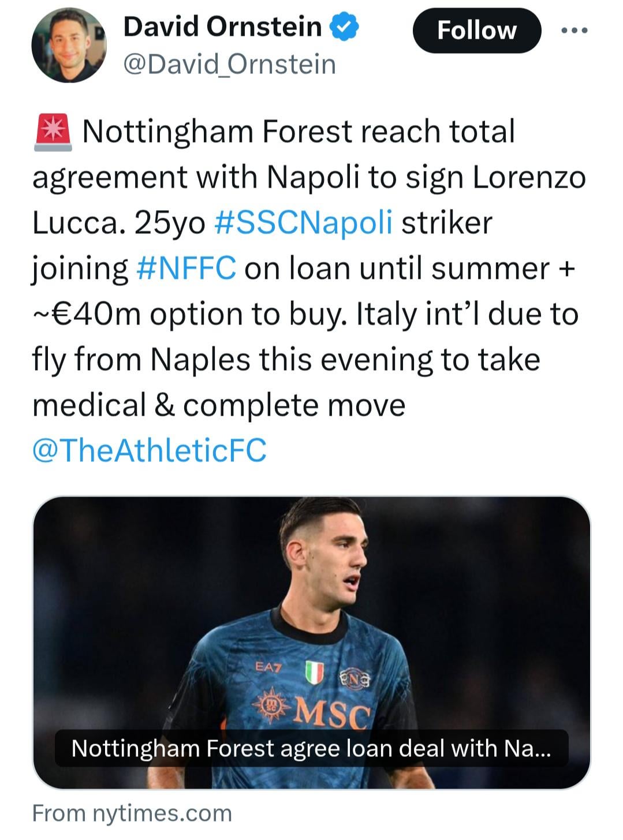Click the red siren emoji
Screen dimensions: 623x840
coord(53,132)
